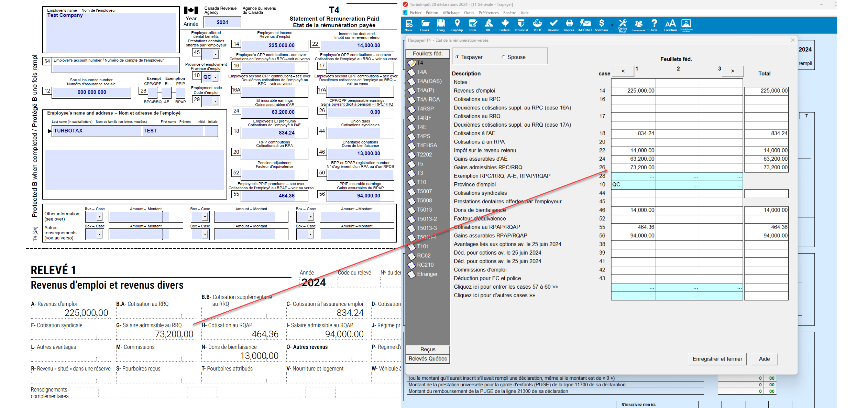Image resolution: width=868 pixels, height=408 pixels.
Task: Open the Fichier menu
Action: [415, 13]
